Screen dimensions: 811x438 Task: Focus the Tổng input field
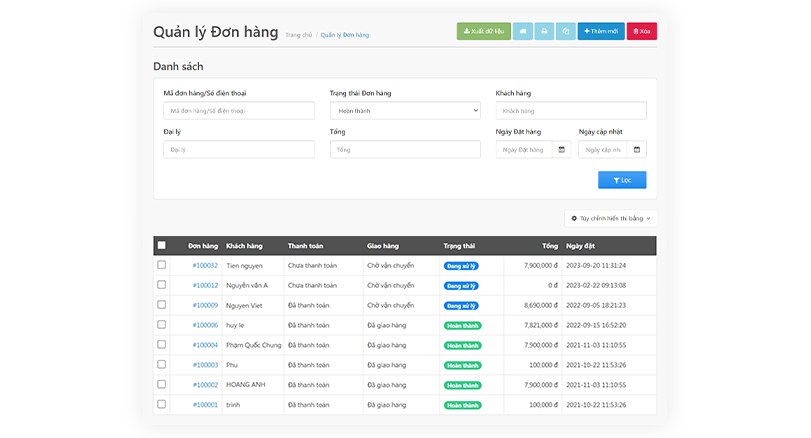point(406,149)
